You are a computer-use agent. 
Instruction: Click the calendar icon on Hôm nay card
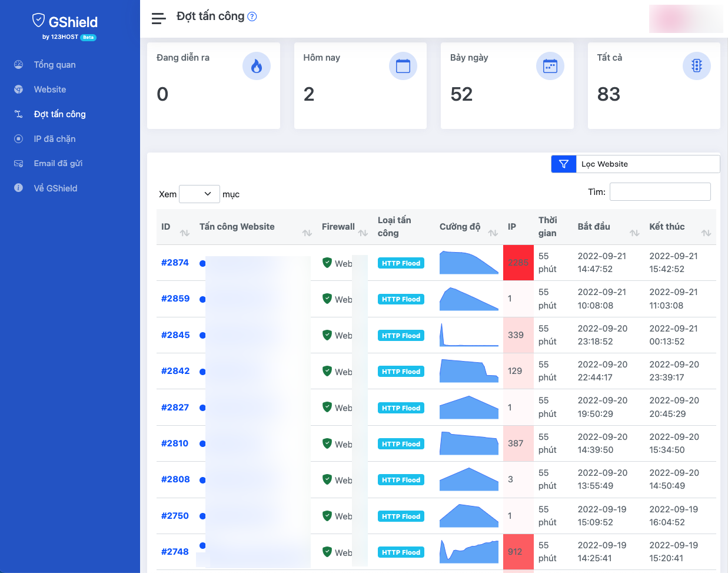coord(403,66)
